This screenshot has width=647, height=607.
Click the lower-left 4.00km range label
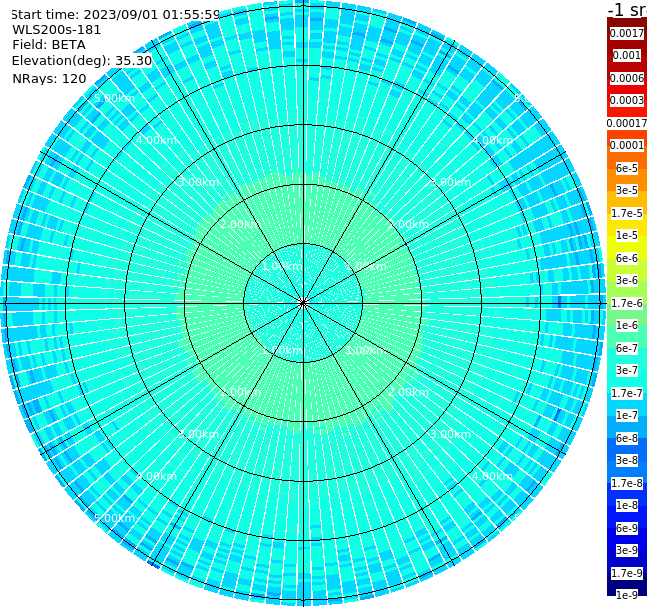pos(156,476)
